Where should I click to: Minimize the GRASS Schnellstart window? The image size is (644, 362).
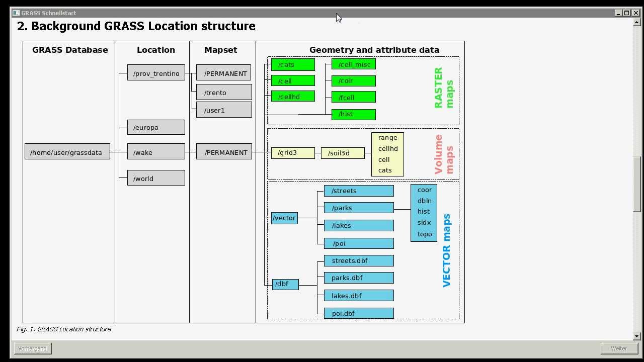coord(619,13)
